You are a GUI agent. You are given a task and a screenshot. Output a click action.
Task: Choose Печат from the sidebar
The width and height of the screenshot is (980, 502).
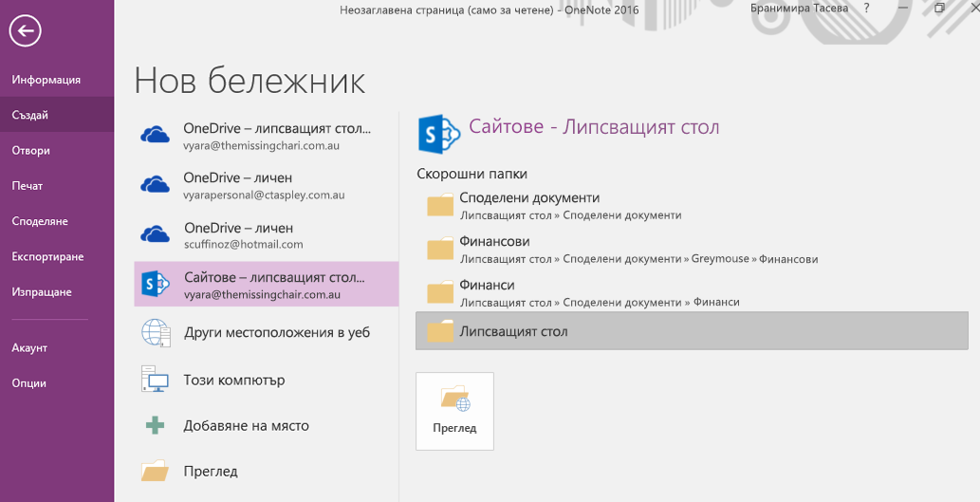(x=28, y=186)
